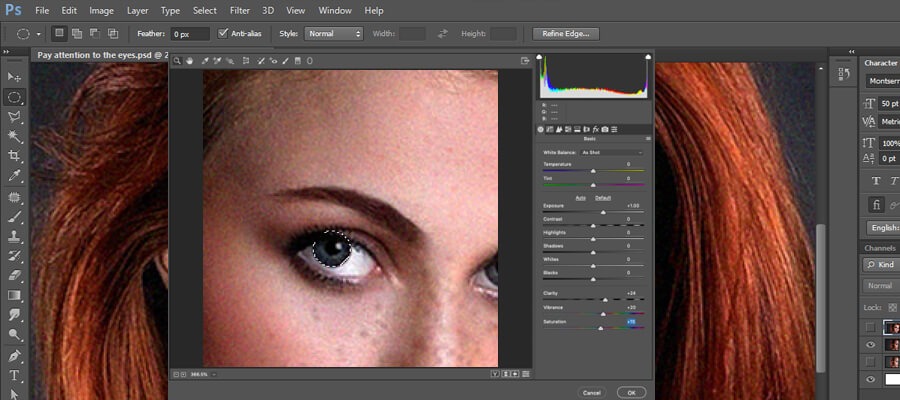Select the Crop tool
The image size is (900, 400).
[x=14, y=156]
